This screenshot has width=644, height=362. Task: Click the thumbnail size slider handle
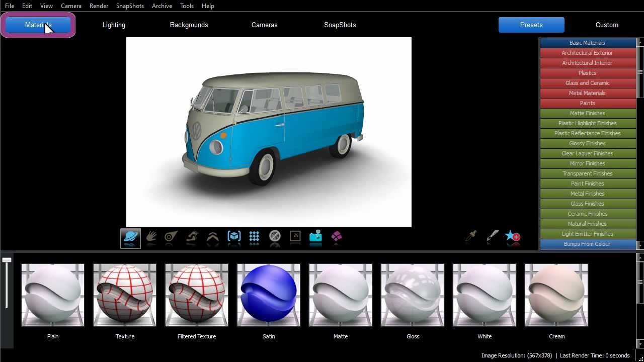coord(7,260)
